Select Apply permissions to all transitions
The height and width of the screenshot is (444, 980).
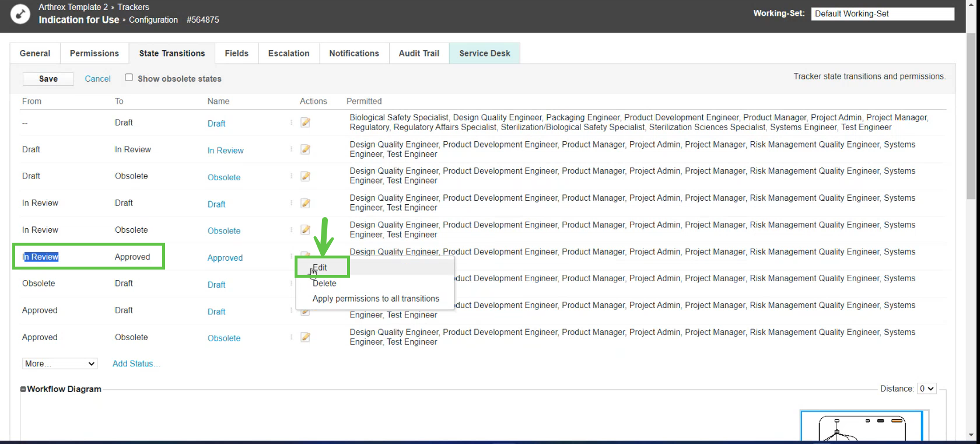376,299
